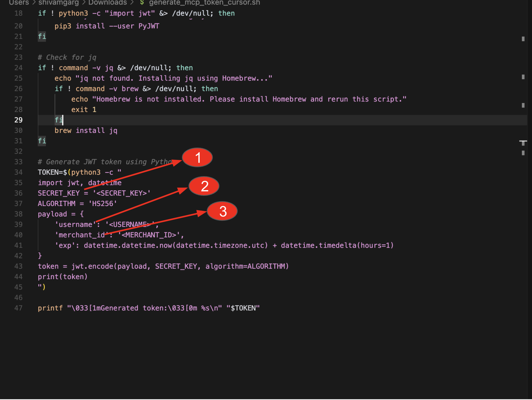The height and width of the screenshot is (400, 532).
Task: Open the shivamgarg breadcrumb folder
Action: pos(58,3)
